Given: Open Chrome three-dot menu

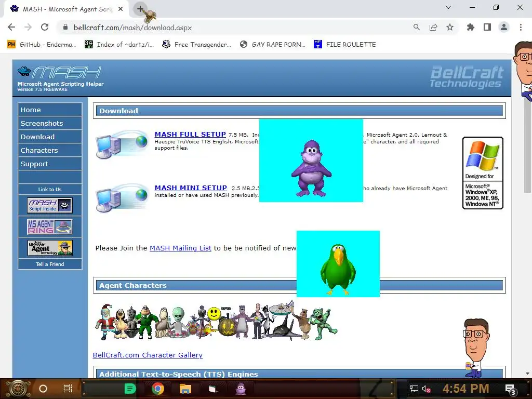Looking at the screenshot, I should (x=521, y=27).
